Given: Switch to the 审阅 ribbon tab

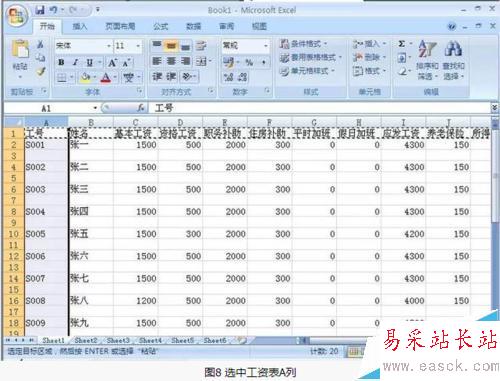Looking at the screenshot, I should (x=227, y=26).
